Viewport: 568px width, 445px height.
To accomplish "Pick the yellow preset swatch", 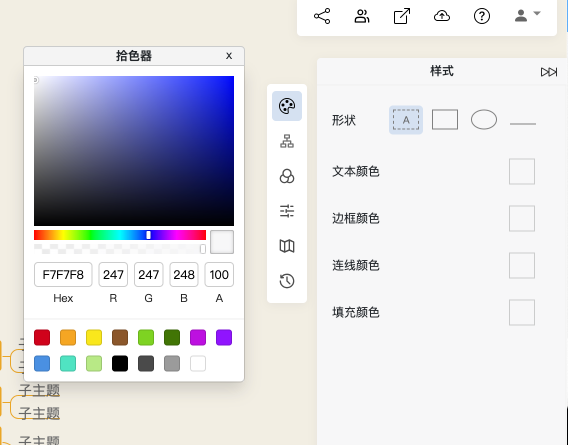I will point(94,337).
